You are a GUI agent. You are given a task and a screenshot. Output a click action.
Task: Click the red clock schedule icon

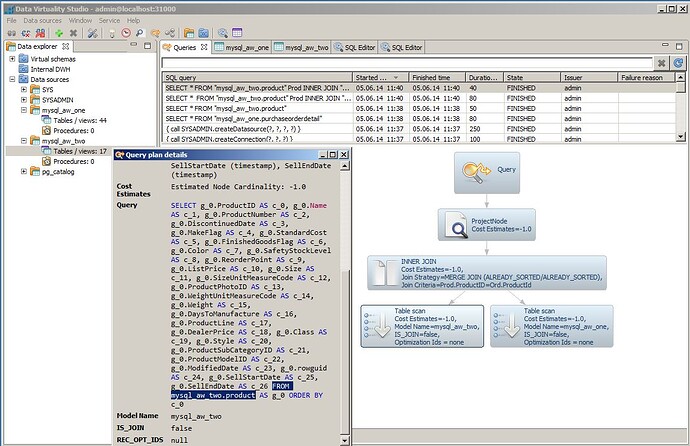[x=126, y=33]
